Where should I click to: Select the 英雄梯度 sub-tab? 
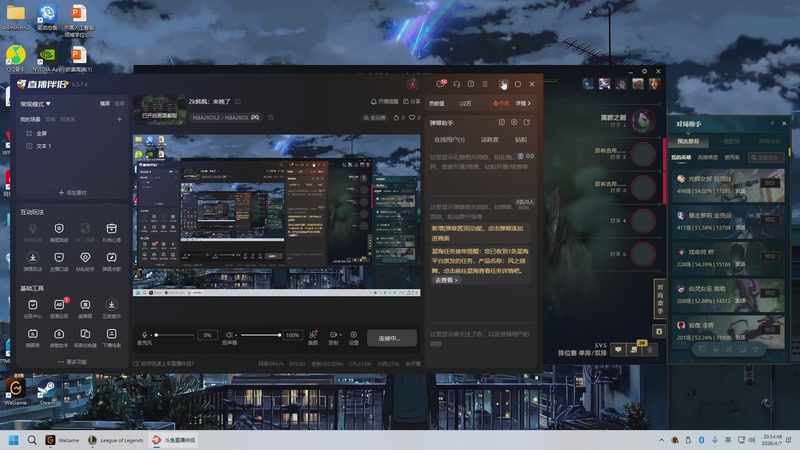(708, 158)
